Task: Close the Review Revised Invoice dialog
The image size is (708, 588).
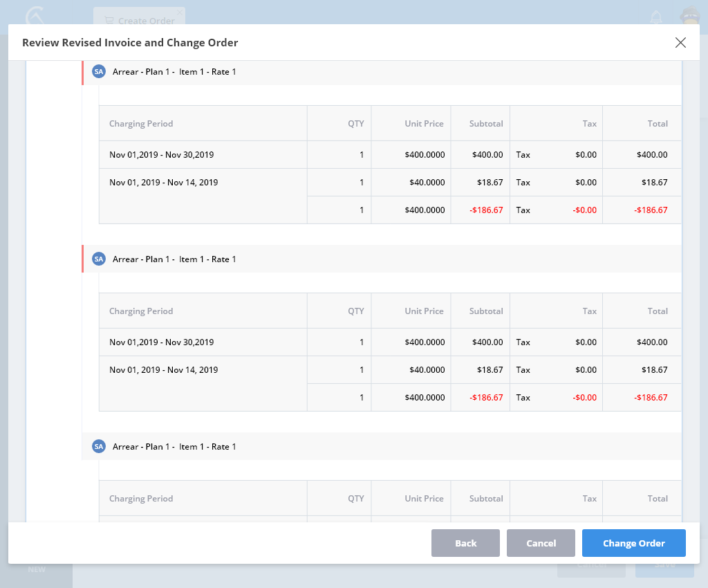Action: coord(680,43)
